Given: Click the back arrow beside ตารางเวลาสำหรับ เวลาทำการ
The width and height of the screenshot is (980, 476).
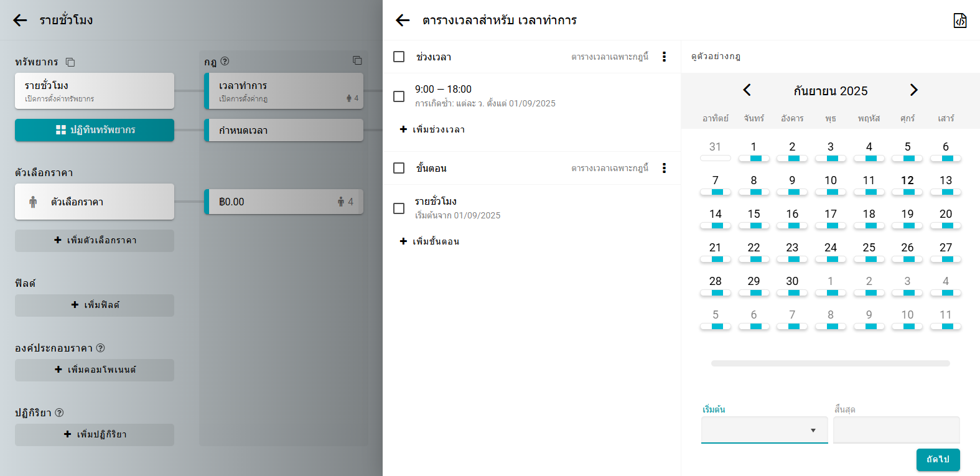Looking at the screenshot, I should [403, 21].
